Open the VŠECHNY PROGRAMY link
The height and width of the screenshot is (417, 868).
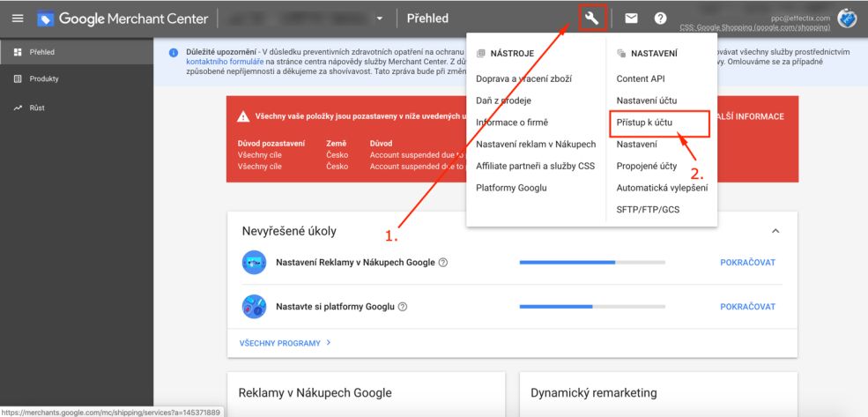click(286, 343)
